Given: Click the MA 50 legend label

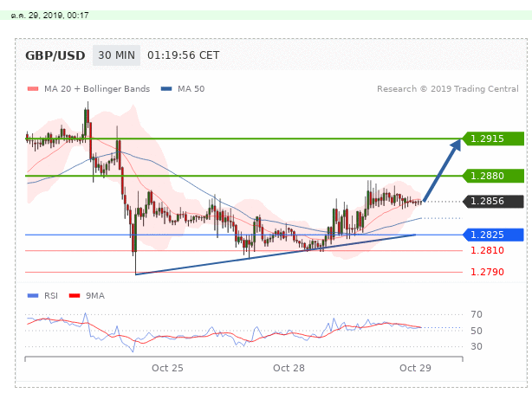Looking at the screenshot, I should (x=191, y=89).
